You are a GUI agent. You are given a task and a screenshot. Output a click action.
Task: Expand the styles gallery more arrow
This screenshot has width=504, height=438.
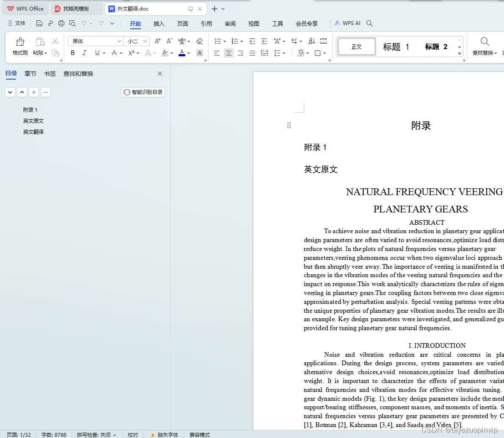460,53
